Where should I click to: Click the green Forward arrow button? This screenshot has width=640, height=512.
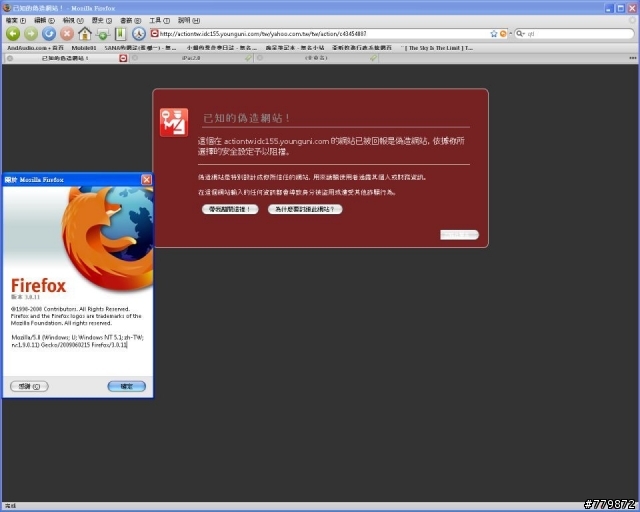click(x=31, y=33)
